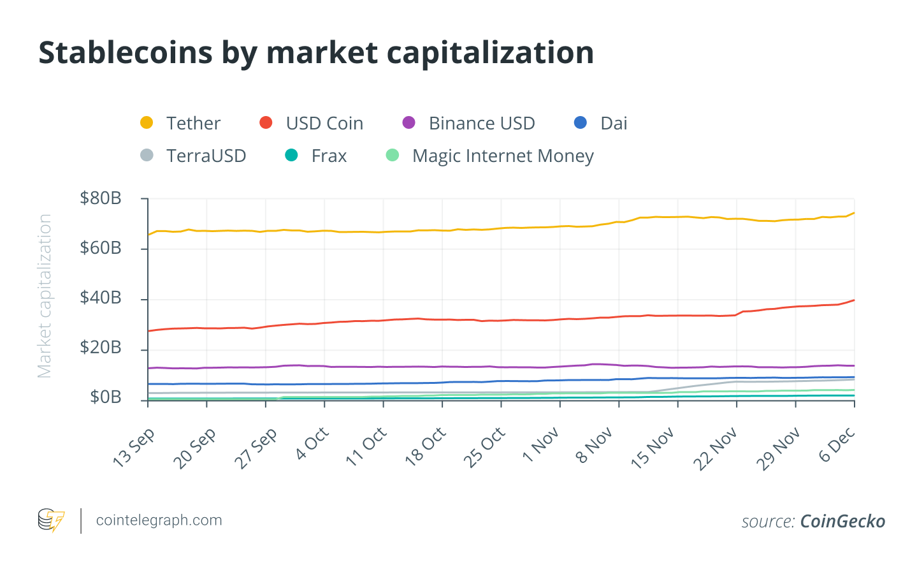Toggle the USD Coin series label

coord(324,123)
